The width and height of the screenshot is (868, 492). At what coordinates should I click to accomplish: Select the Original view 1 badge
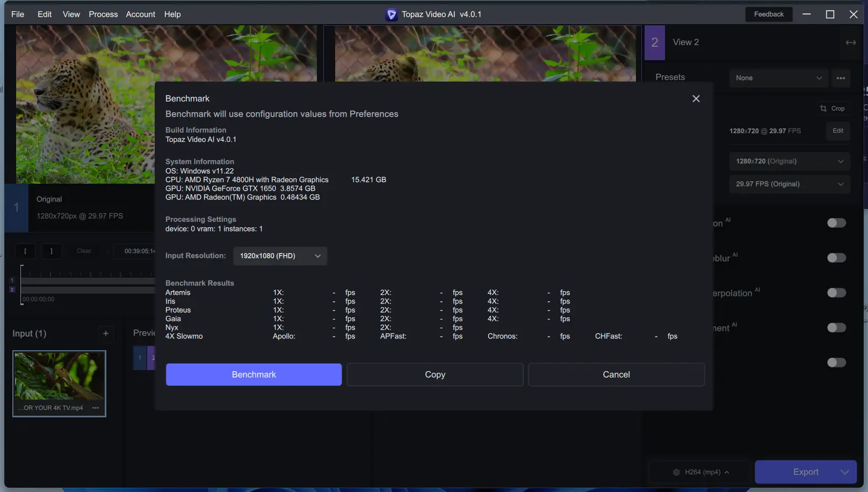[x=17, y=208]
